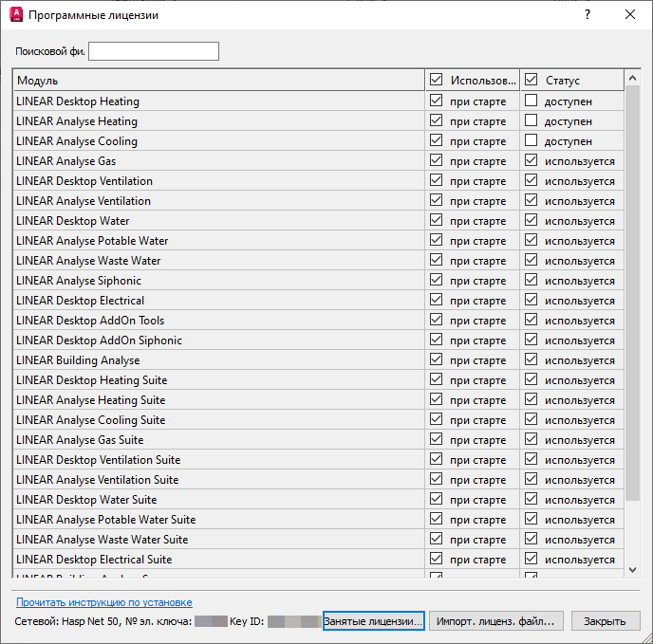Toggle the Статус column header checkbox
Image resolution: width=653 pixels, height=644 pixels.
(x=531, y=79)
